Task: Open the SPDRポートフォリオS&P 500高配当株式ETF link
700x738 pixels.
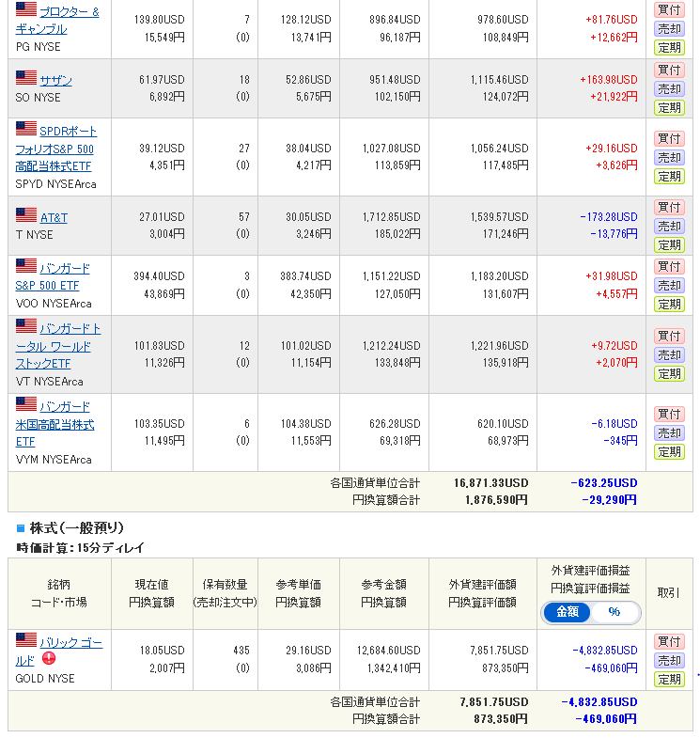Action: (55, 149)
